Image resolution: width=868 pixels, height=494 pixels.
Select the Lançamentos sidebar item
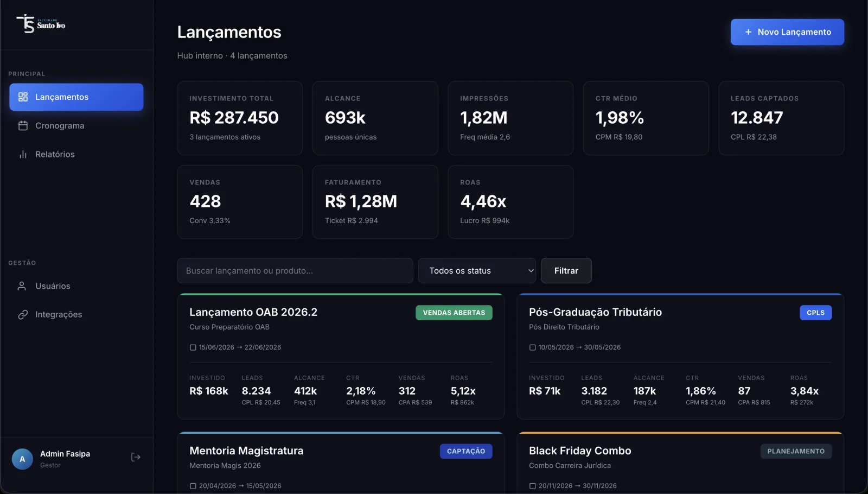point(76,97)
